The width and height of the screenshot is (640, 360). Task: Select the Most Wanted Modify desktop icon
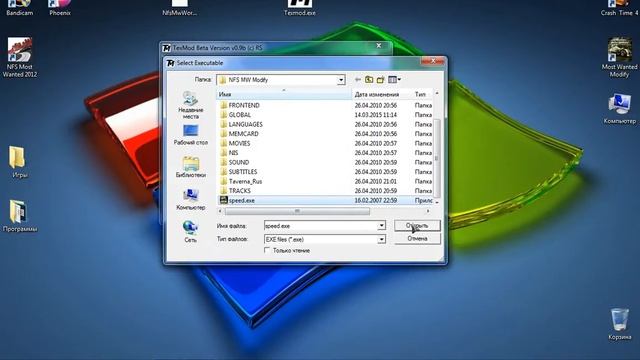click(x=619, y=57)
